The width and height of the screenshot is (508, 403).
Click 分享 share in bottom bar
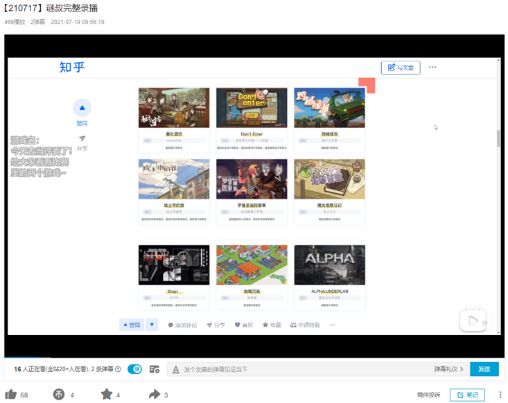(x=215, y=325)
